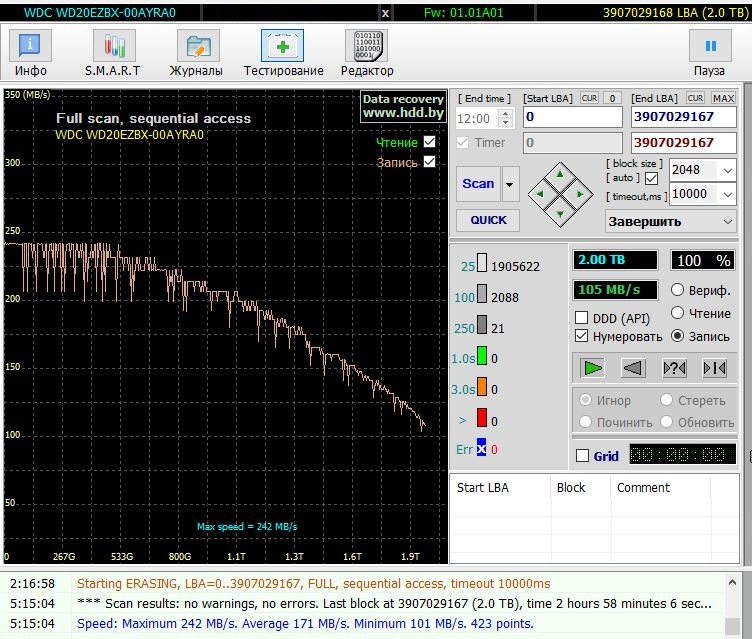Image resolution: width=752 pixels, height=639 pixels.
Task: Click the rewind backward scan arrow icon
Action: [x=633, y=368]
